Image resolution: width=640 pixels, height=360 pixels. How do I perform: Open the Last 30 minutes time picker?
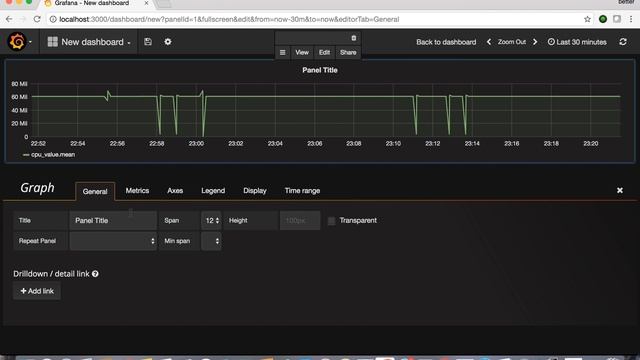[577, 42]
